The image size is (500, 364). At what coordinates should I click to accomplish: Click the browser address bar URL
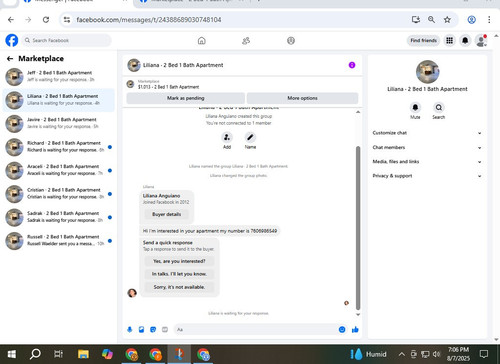[149, 20]
